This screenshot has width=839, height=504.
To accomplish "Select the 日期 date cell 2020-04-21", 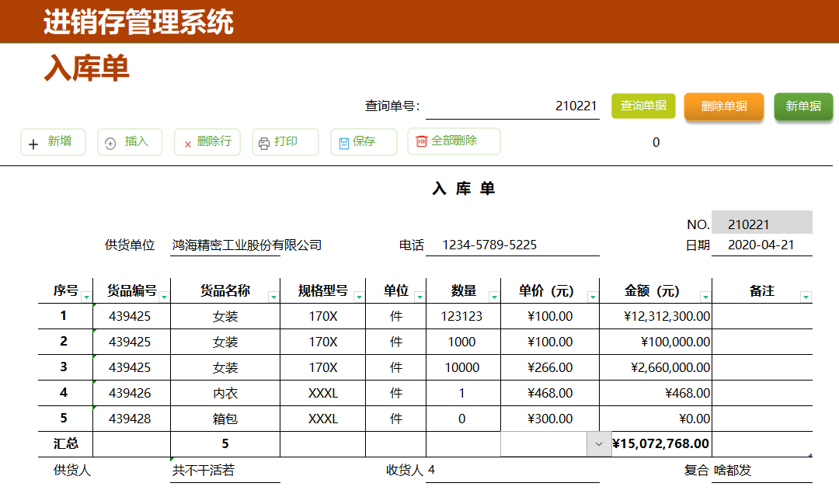I will (x=761, y=245).
